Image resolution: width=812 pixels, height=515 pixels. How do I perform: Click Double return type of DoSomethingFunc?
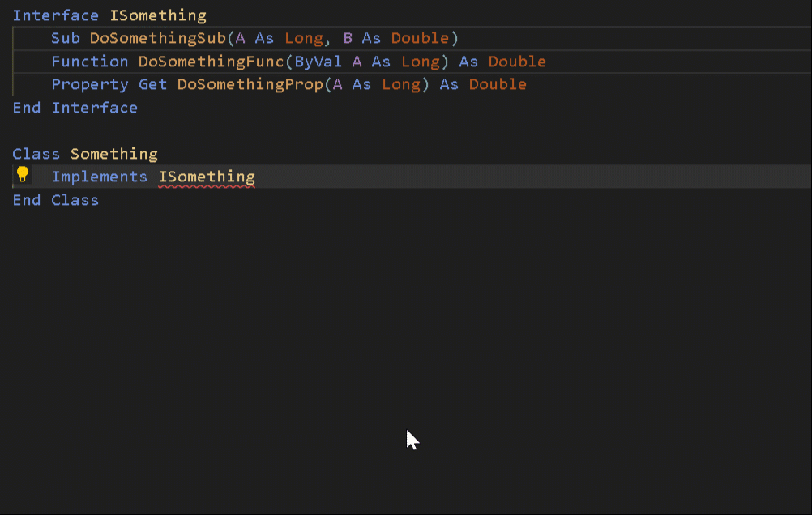tap(517, 62)
